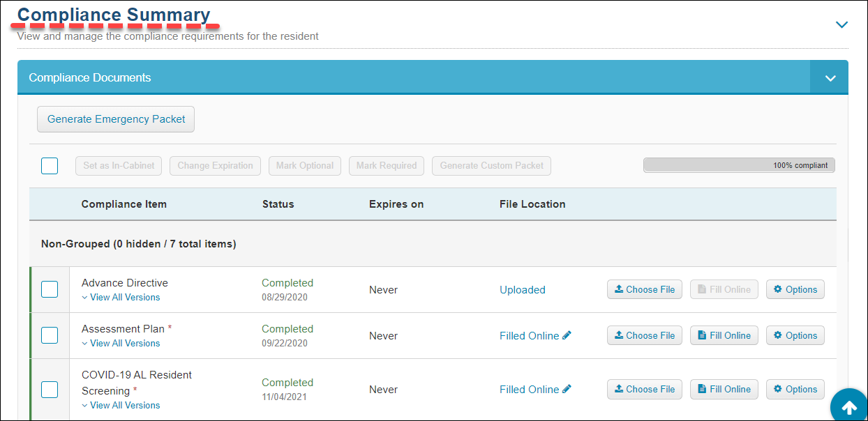Fill Online the Assessment Plan
This screenshot has height=421, width=868.
724,335
